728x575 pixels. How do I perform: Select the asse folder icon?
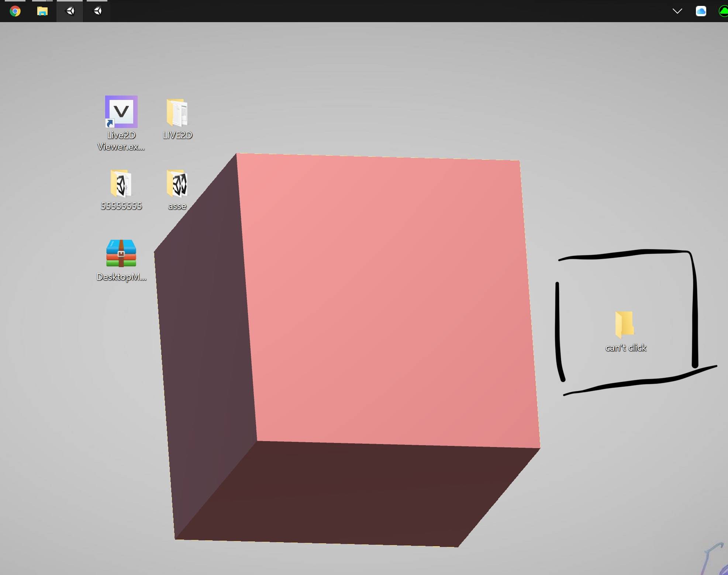pos(177,183)
